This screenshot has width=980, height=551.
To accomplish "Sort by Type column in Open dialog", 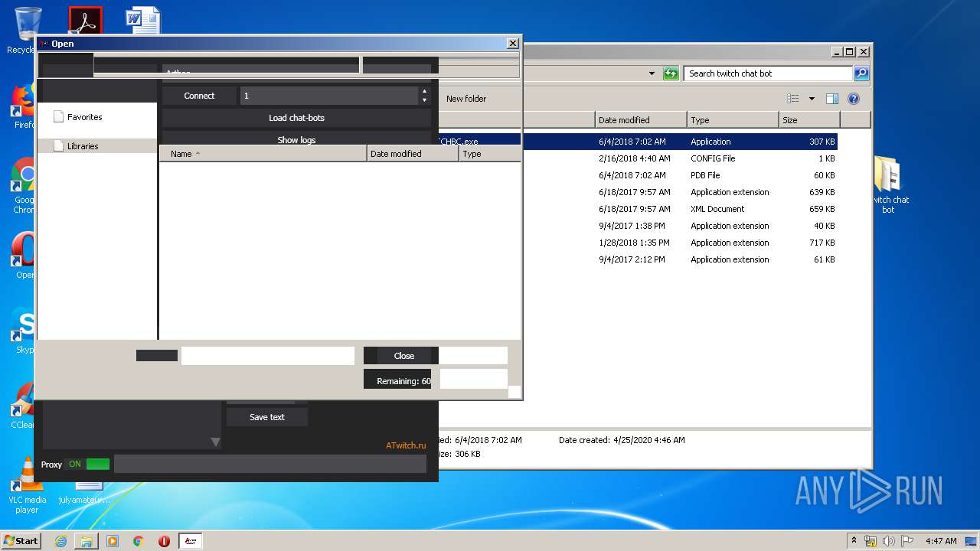I will (x=490, y=154).
